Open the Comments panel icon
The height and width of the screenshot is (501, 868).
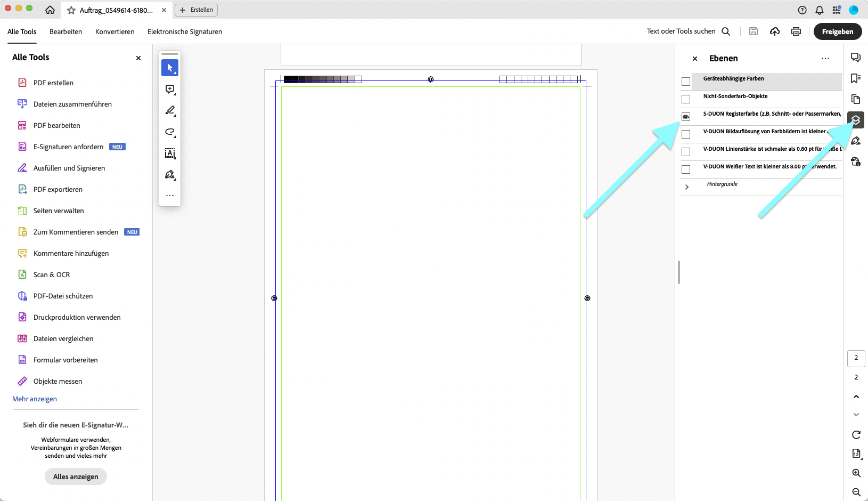coord(856,58)
